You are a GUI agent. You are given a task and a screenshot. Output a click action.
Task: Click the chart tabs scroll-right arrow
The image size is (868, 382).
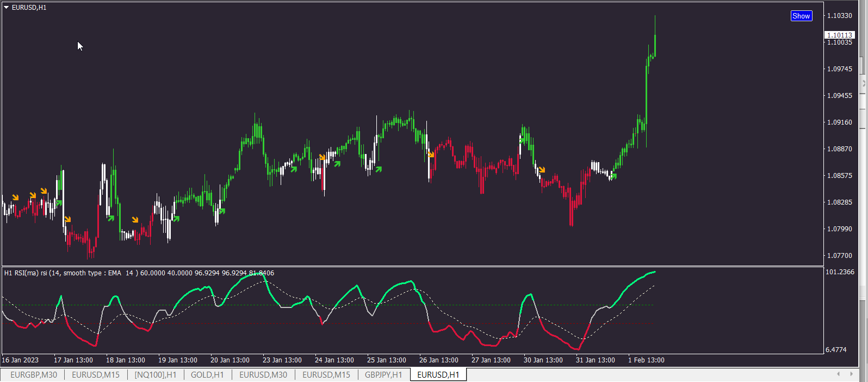point(852,374)
